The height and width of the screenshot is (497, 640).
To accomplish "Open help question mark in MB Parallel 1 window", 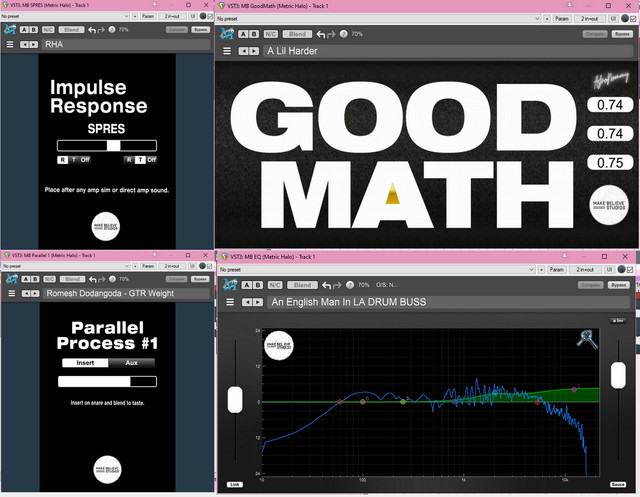I will coord(113,279).
